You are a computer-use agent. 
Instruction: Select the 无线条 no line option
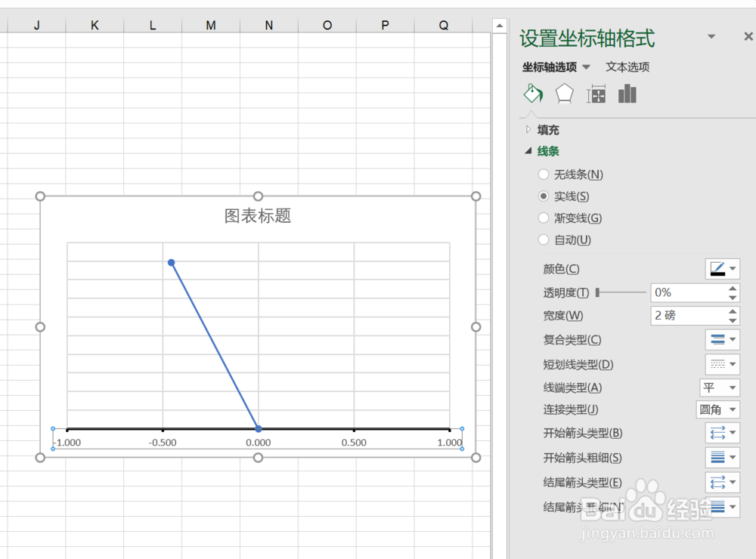tap(543, 174)
